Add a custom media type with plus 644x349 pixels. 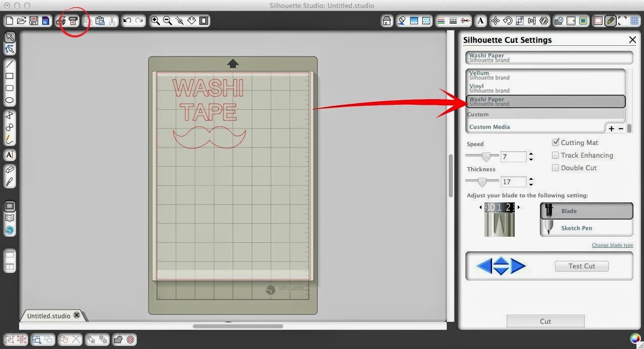(x=611, y=128)
